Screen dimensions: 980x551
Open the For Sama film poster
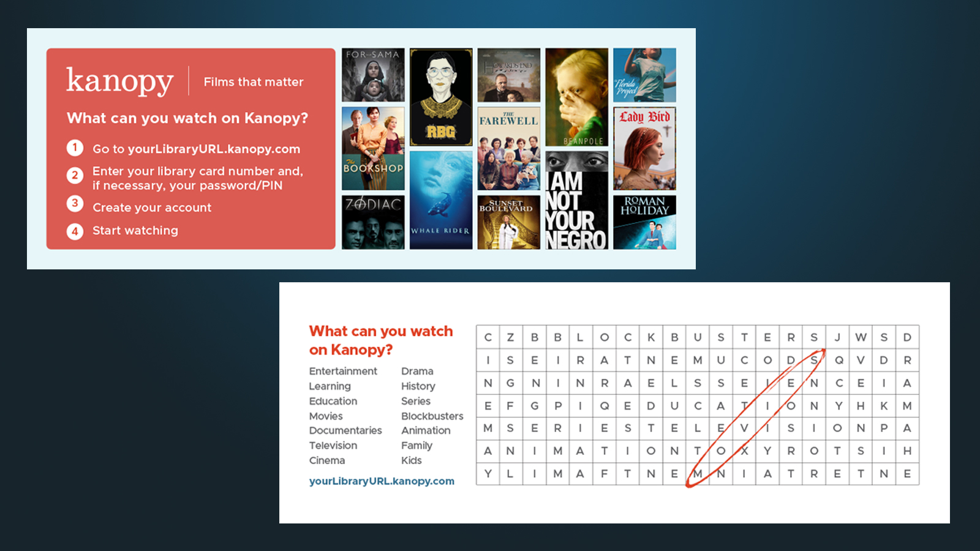pos(373,75)
